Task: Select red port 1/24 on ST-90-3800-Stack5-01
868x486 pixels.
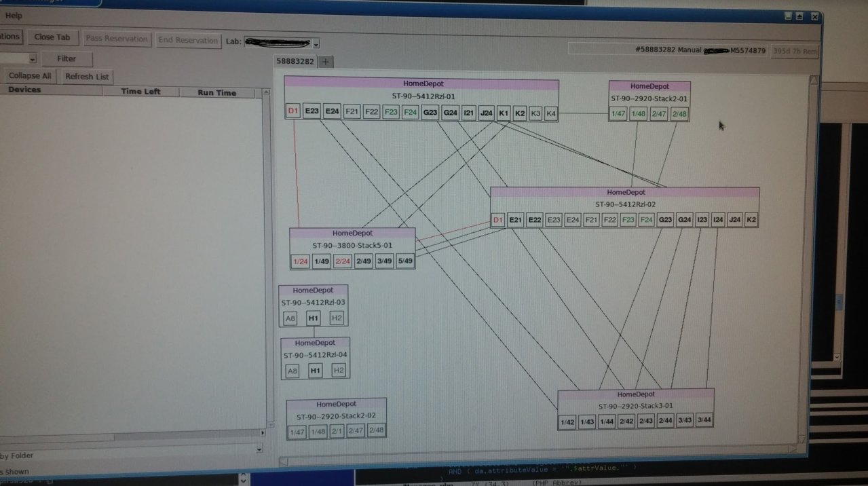Action: tap(300, 261)
